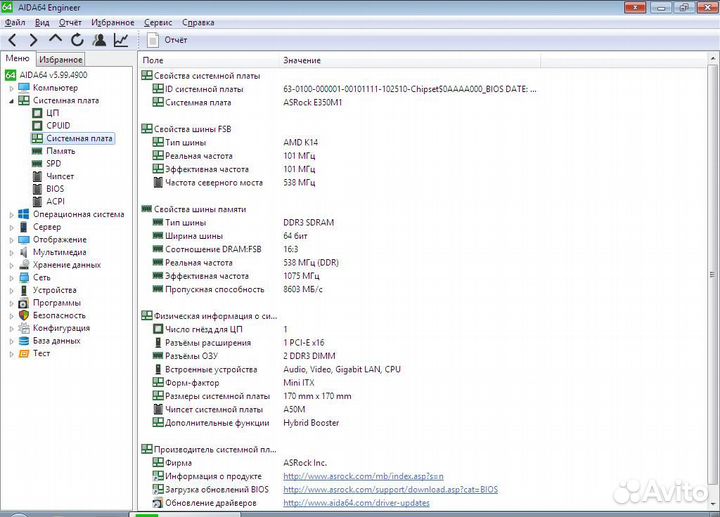720x517 pixels.
Task: Click the Поле column header
Action: pos(209,60)
